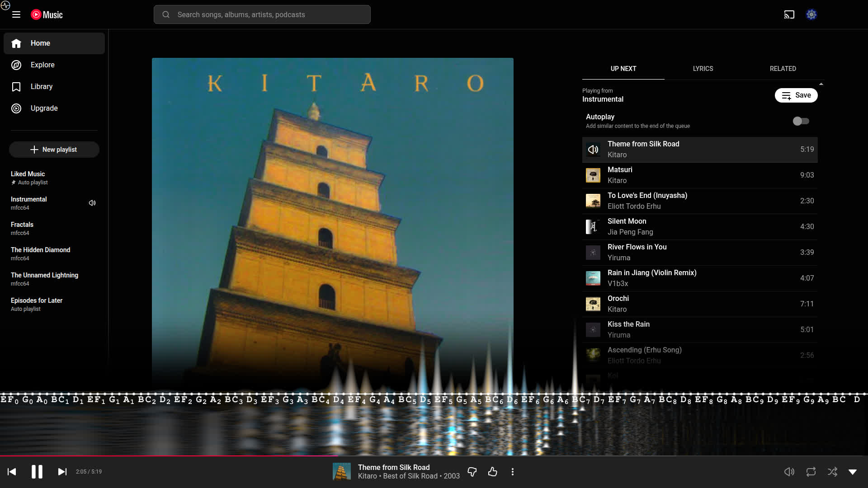
Task: Open the Library page
Action: (x=54, y=87)
